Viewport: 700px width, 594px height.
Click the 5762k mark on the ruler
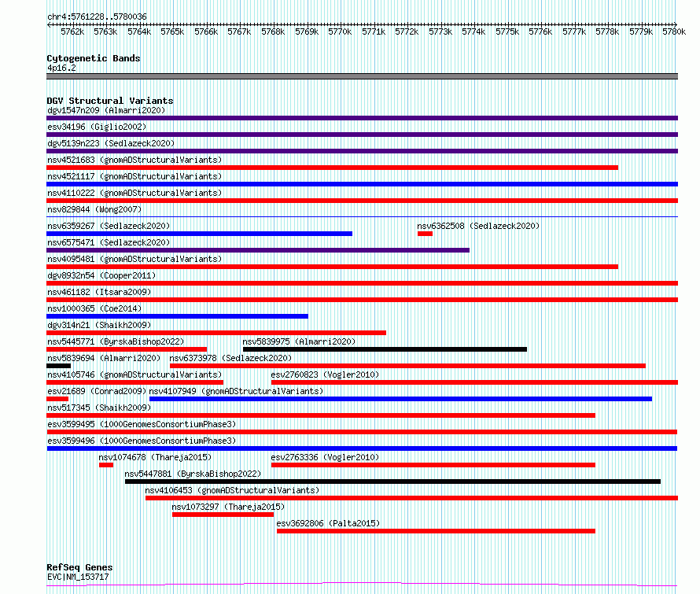click(72, 31)
